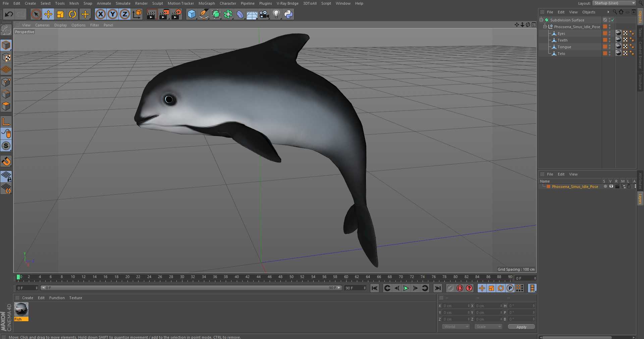The image size is (644, 339).
Task: Select the Live Selection tool
Action: (x=36, y=14)
